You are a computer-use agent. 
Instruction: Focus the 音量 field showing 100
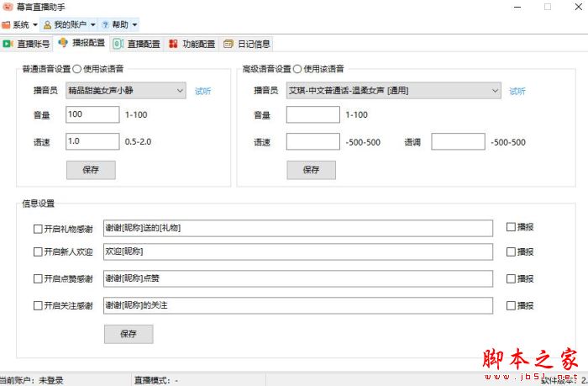coord(92,114)
